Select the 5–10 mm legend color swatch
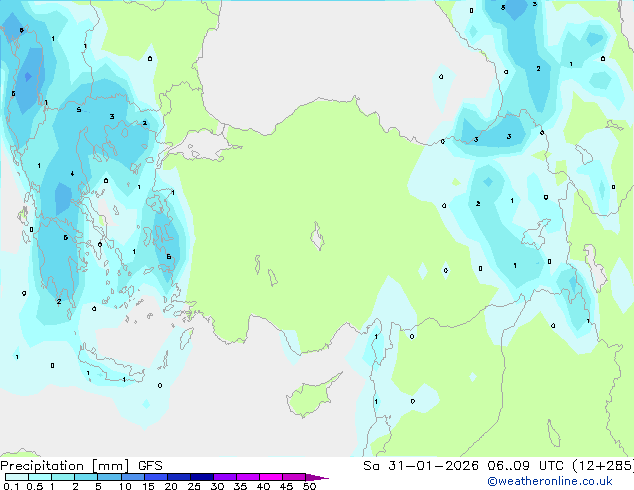The image size is (634, 490). pyautogui.click(x=109, y=477)
